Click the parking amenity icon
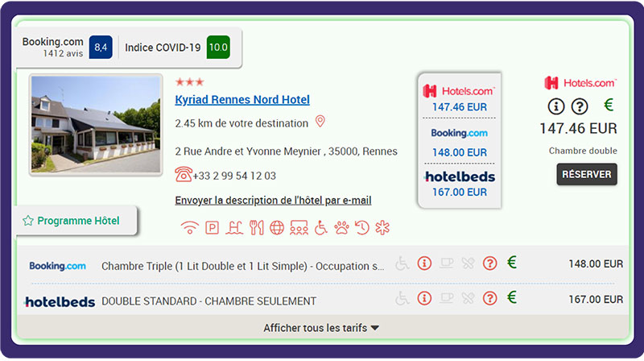Image resolution: width=644 pixels, height=361 pixels. point(212,227)
